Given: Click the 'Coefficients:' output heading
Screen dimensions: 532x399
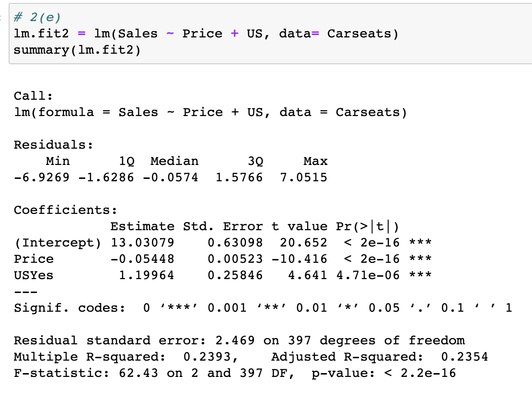Looking at the screenshot, I should tap(65, 210).
